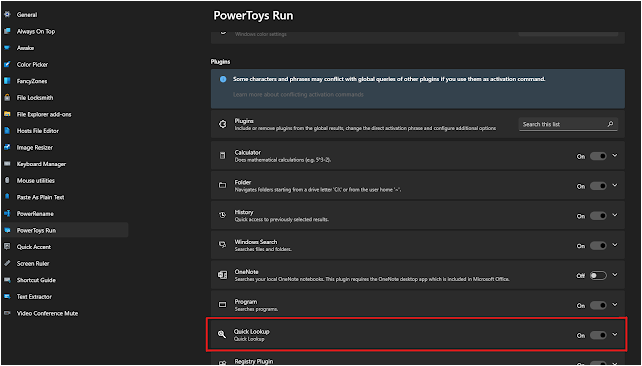Click the Windows Search plugin icon
642x366 pixels.
click(222, 245)
